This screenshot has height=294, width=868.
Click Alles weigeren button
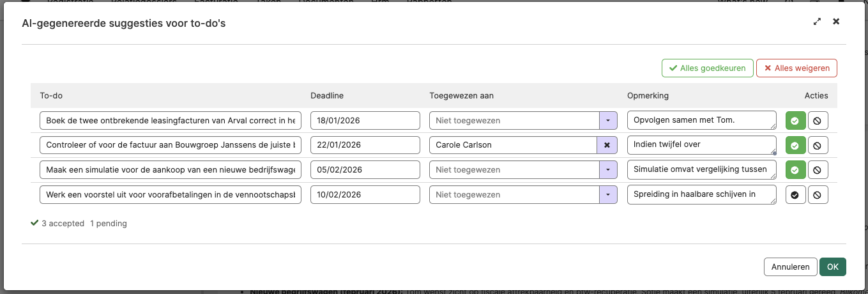point(796,68)
